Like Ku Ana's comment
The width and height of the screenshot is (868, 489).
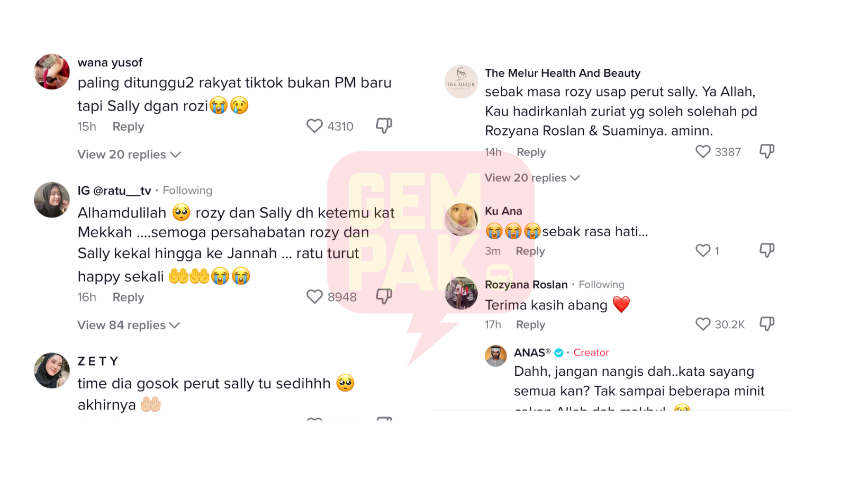coord(703,250)
